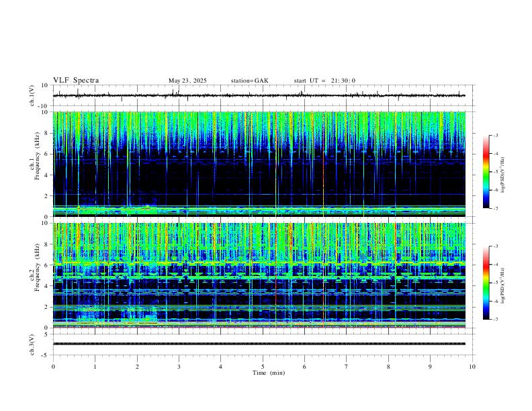Click the ch.2 colorbar 'log(PSD)(V²/Hz)' label
The height and width of the screenshot is (411, 532).
tap(503, 285)
